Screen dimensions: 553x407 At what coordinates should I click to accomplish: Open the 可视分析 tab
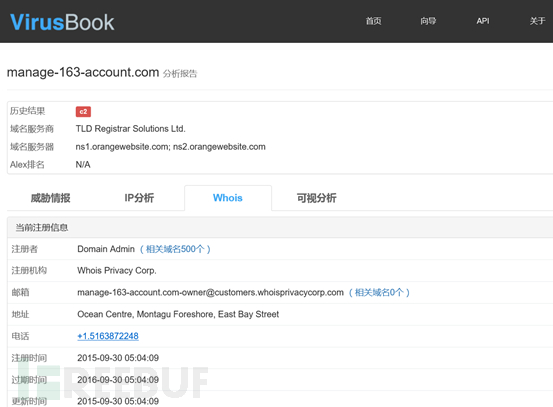point(316,198)
